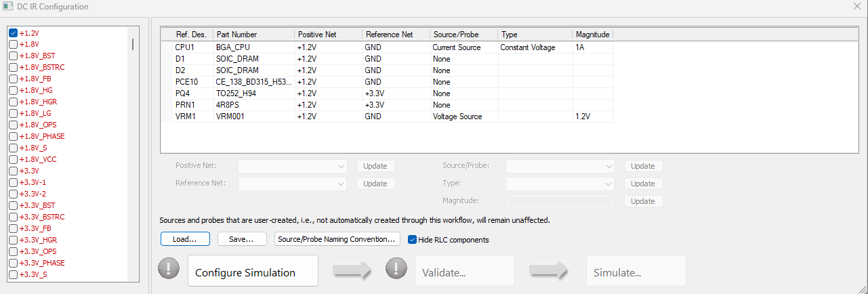Click warning icon beside Configure Simulation

[169, 269]
